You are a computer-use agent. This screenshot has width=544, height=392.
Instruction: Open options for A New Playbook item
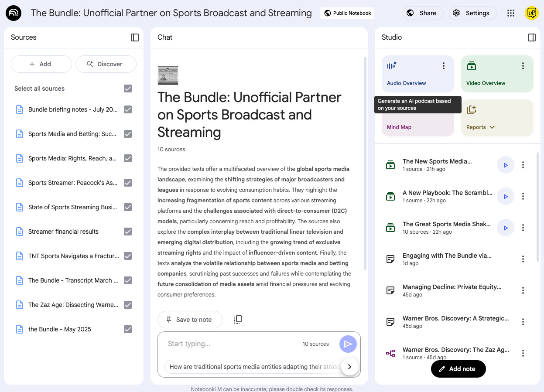click(x=523, y=197)
